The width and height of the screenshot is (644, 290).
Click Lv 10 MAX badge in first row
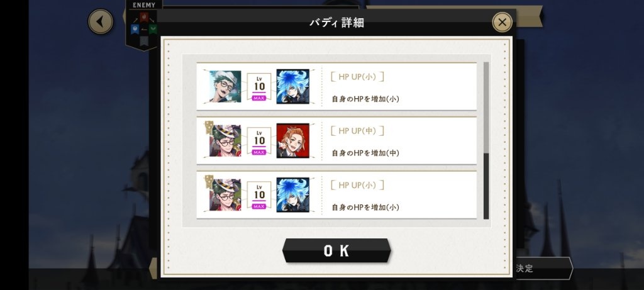tap(258, 87)
